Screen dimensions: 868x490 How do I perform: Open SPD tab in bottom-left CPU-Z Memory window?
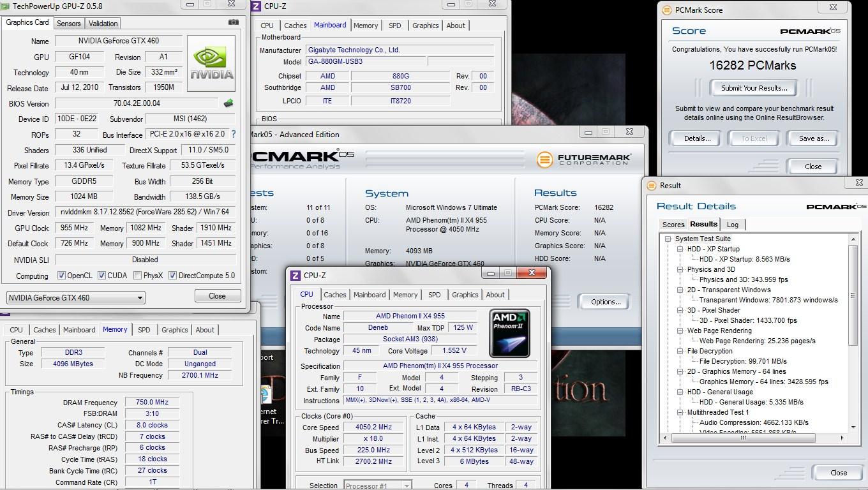pyautogui.click(x=144, y=330)
